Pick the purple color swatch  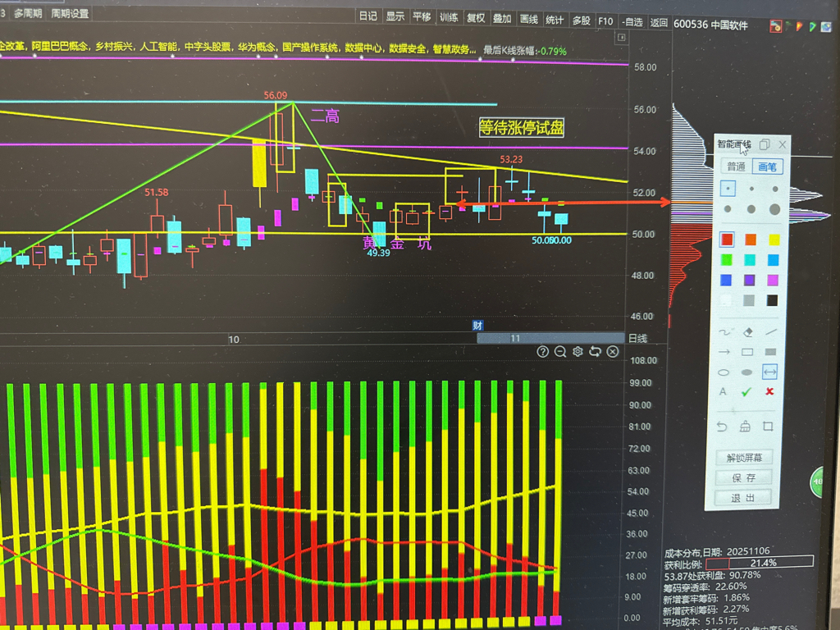750,281
